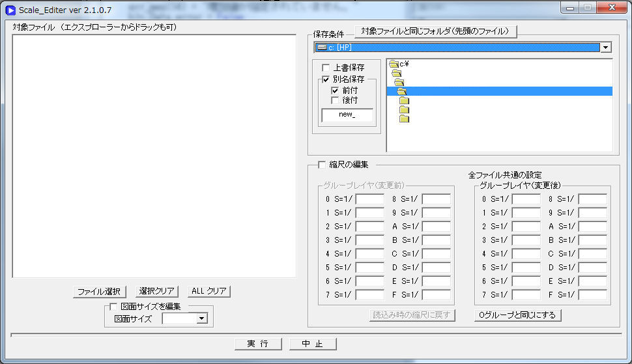The height and width of the screenshot is (364, 632).
Task: Click the ファイル選択 button
Action: [x=99, y=291]
